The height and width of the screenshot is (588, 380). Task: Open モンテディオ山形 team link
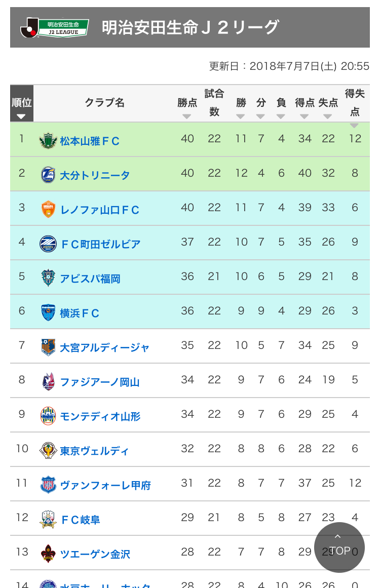point(100,416)
